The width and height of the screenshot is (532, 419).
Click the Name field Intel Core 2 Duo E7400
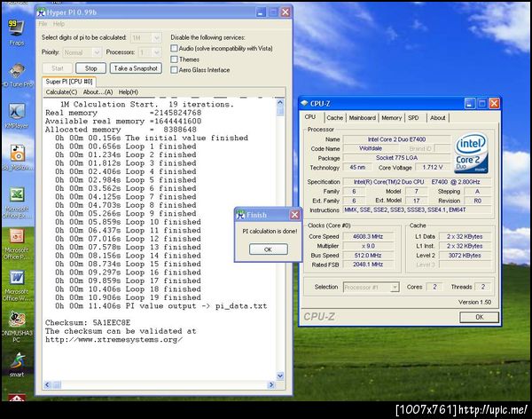click(396, 139)
